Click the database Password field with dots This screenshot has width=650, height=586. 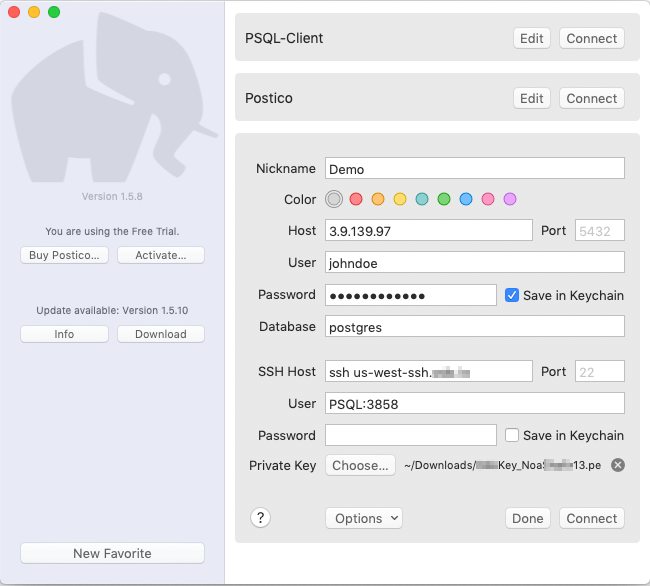(411, 295)
